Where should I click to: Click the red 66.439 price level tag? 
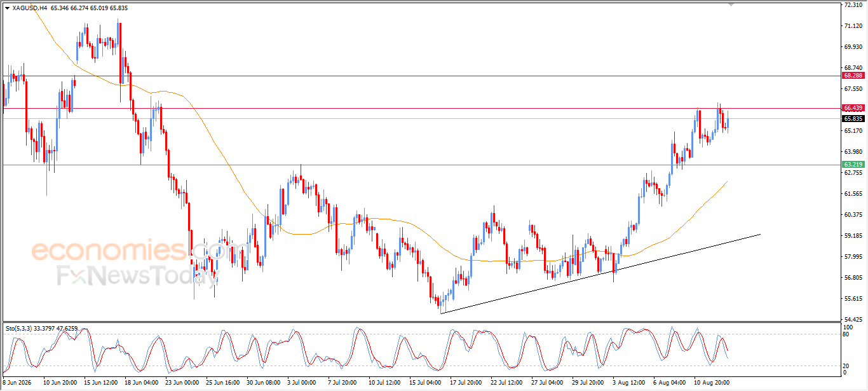coord(853,108)
